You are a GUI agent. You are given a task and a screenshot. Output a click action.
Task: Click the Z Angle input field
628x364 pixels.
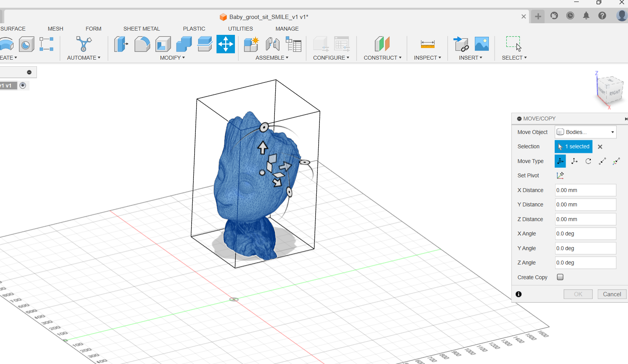[x=585, y=263]
